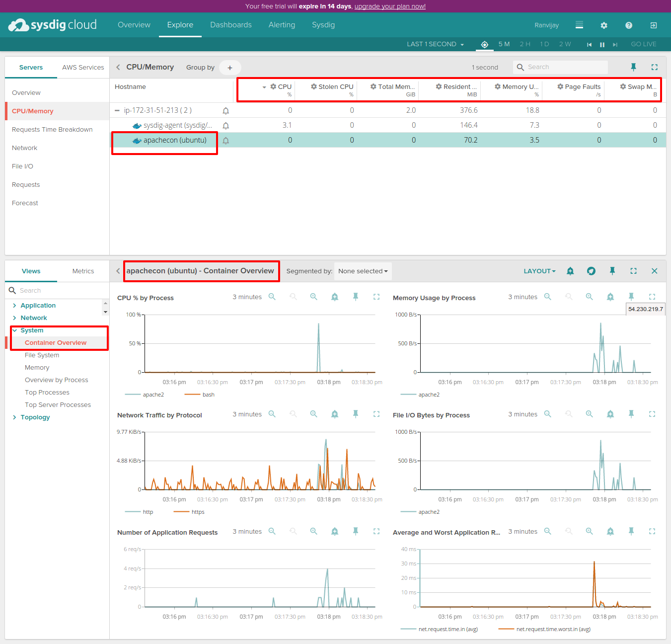This screenshot has height=644, width=671.
Task: Click CPU column settings gear
Action: tap(273, 86)
